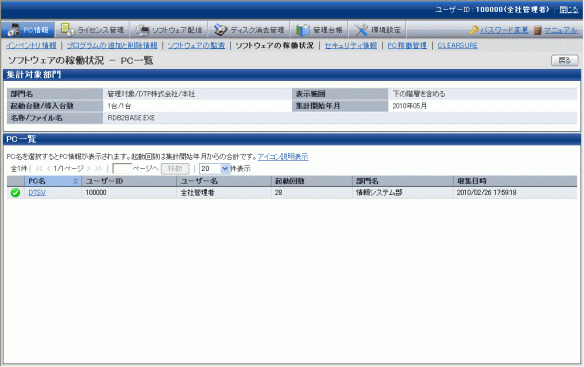Click the key icon beside パスワード変更
584x367 pixels.
[474, 30]
